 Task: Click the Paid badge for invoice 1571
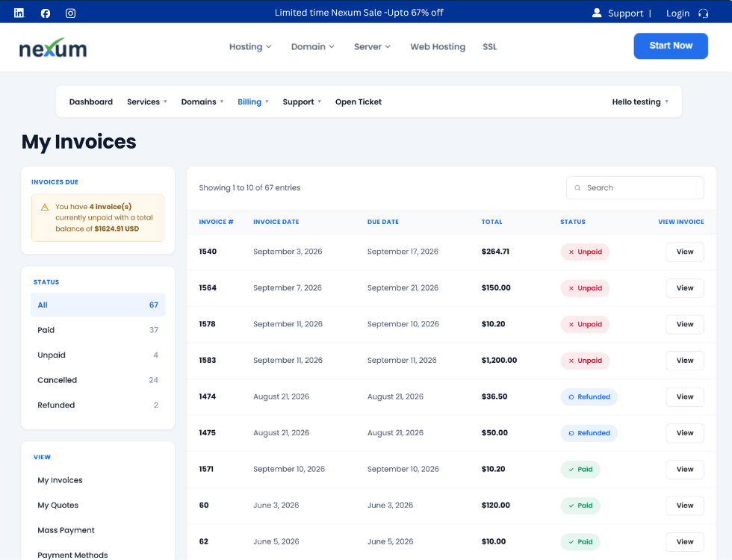point(580,470)
